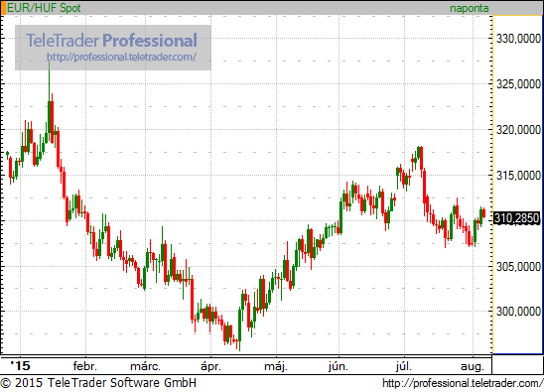Click the 325,0000 price axis label
This screenshot has width=544, height=392.
(518, 84)
